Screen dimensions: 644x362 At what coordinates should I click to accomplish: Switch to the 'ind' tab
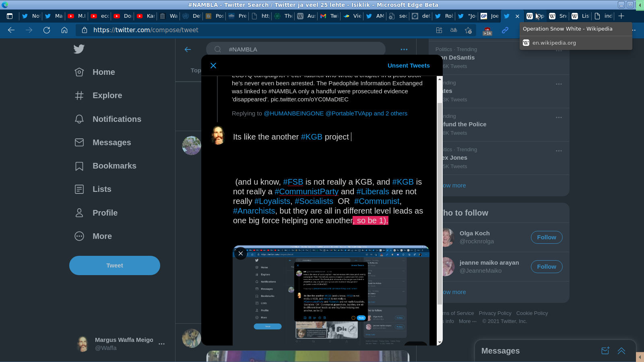point(603,16)
